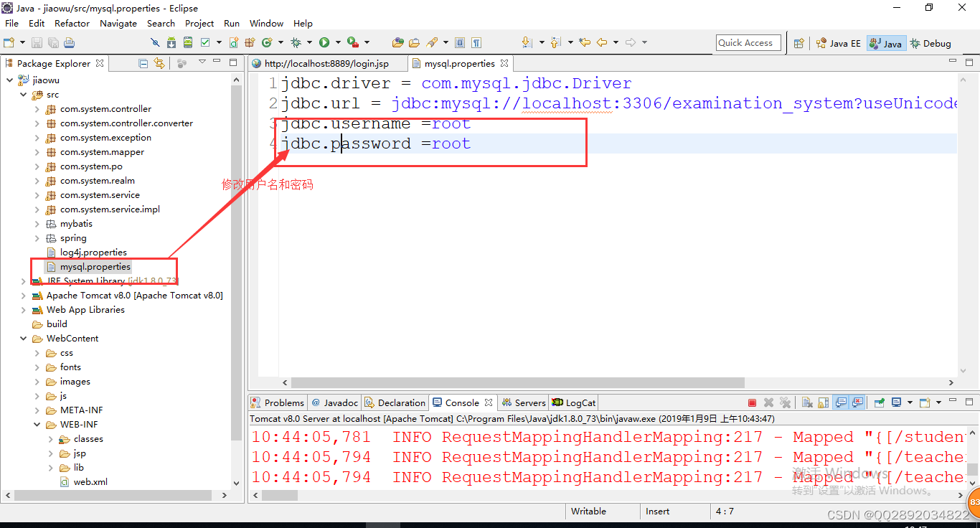The image size is (980, 528).
Task: Click the Open Perspective icon
Action: (x=798, y=44)
